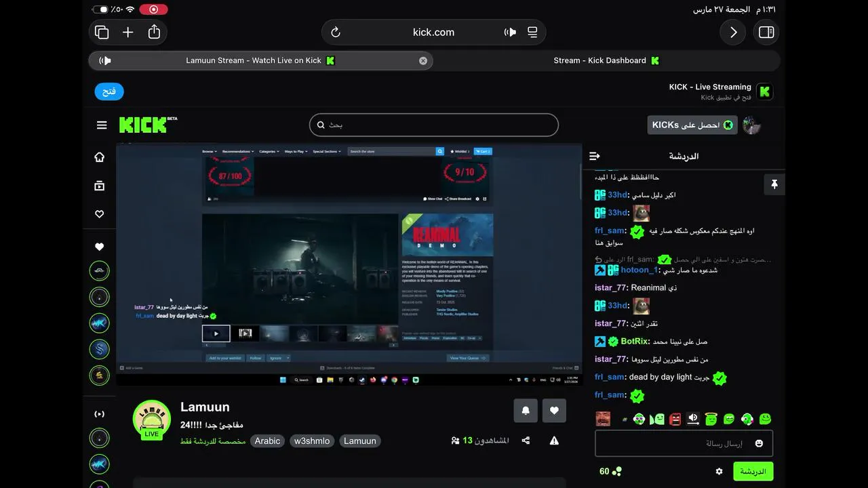Go forward in Safari history
This screenshot has height=488, width=868.
733,33
